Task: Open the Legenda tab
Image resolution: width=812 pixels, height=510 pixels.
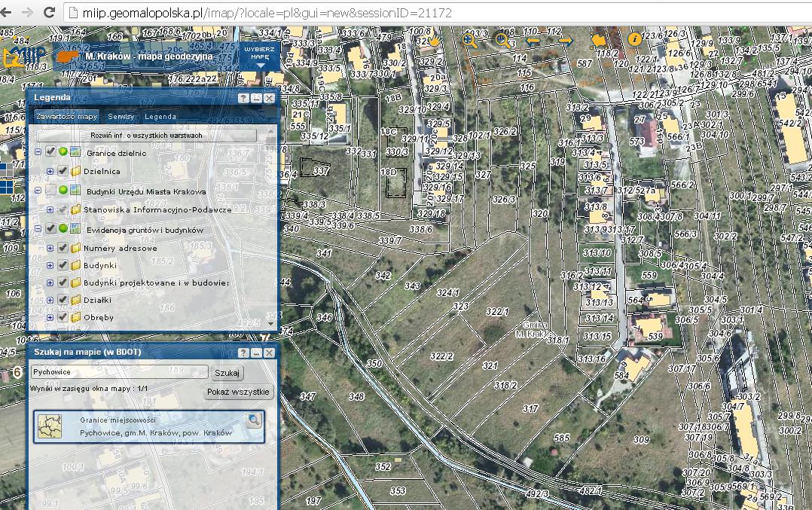Action: [x=160, y=117]
